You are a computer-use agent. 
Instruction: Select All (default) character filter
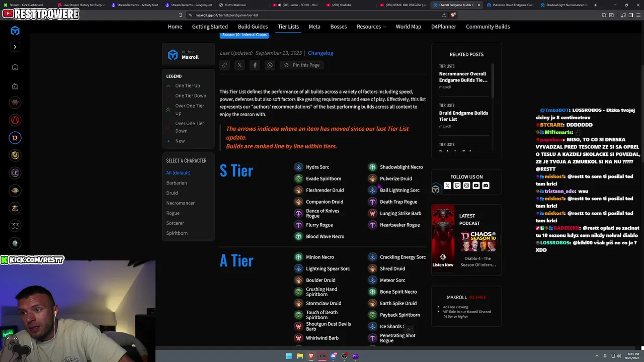coord(178,172)
